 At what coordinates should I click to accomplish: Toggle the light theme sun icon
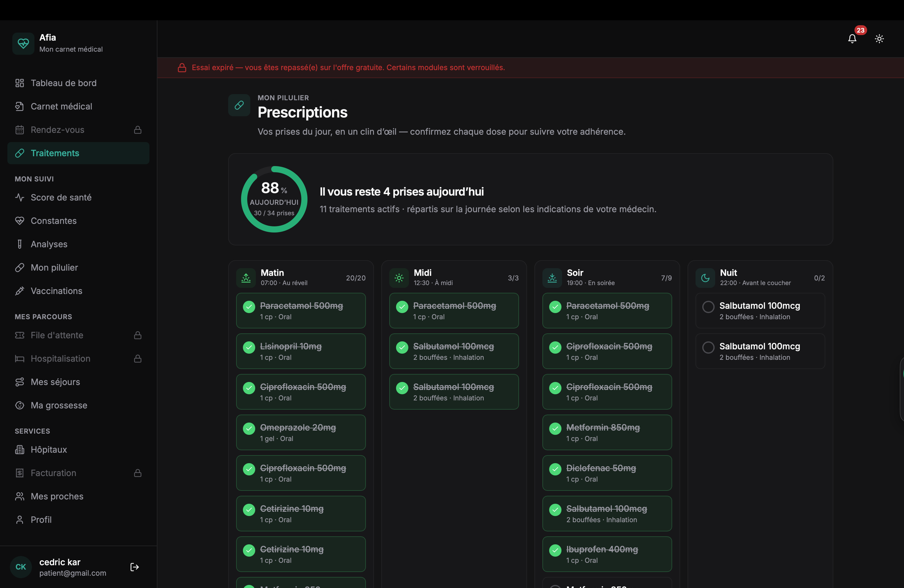coord(879,38)
